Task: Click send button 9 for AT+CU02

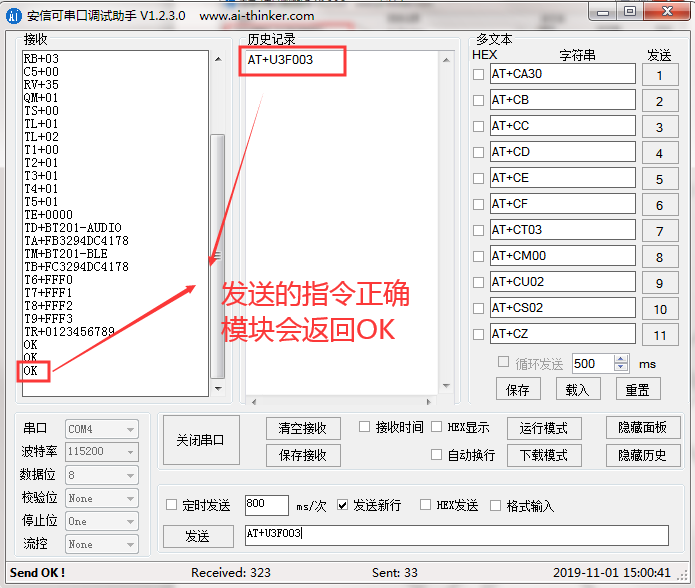Action: pos(660,283)
